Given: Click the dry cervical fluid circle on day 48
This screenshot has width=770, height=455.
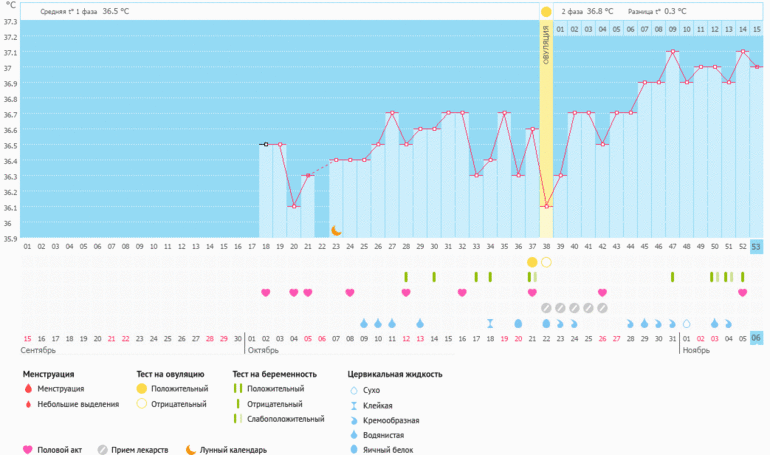Looking at the screenshot, I should coord(686,323).
